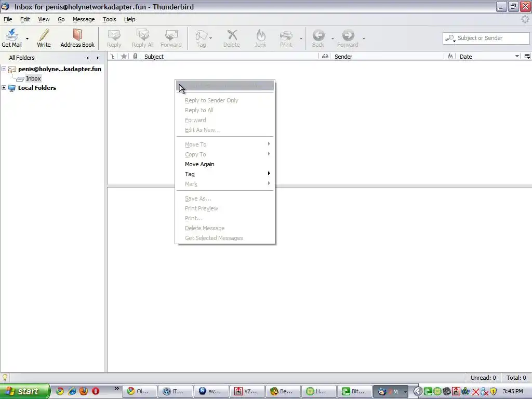Click the Get Mail toolbar icon
Viewport: 532px width, 399px height.
11,37
